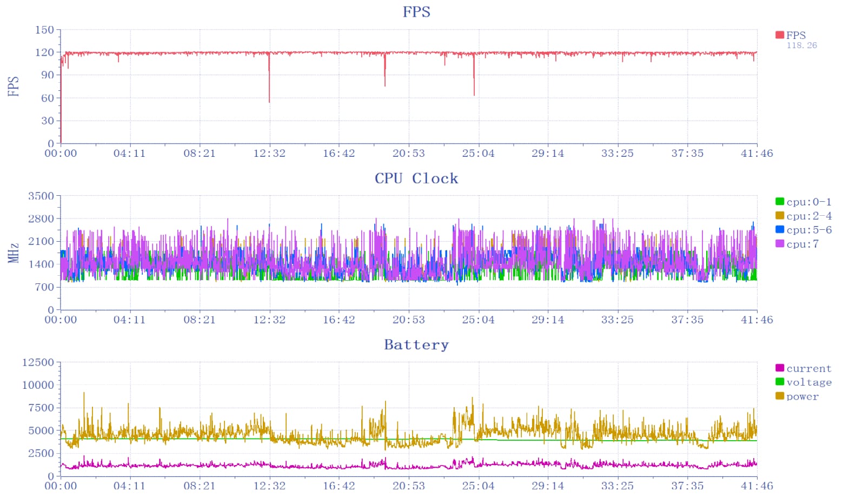Click 12:32 time tick on FPS chart

click(269, 154)
